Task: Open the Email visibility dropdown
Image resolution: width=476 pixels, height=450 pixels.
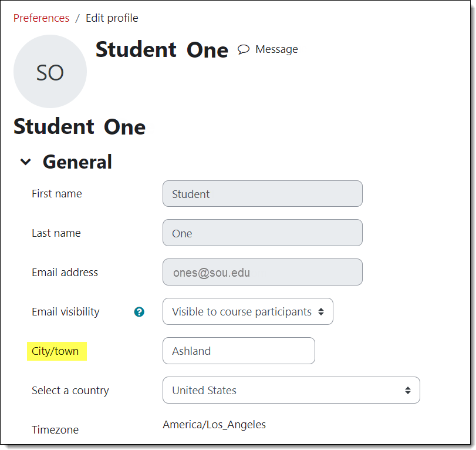Action: point(247,311)
